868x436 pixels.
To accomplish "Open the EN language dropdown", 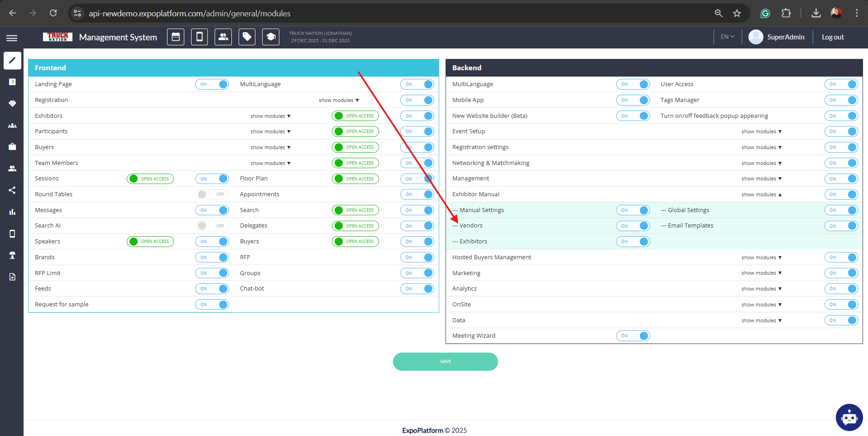I will pyautogui.click(x=727, y=37).
